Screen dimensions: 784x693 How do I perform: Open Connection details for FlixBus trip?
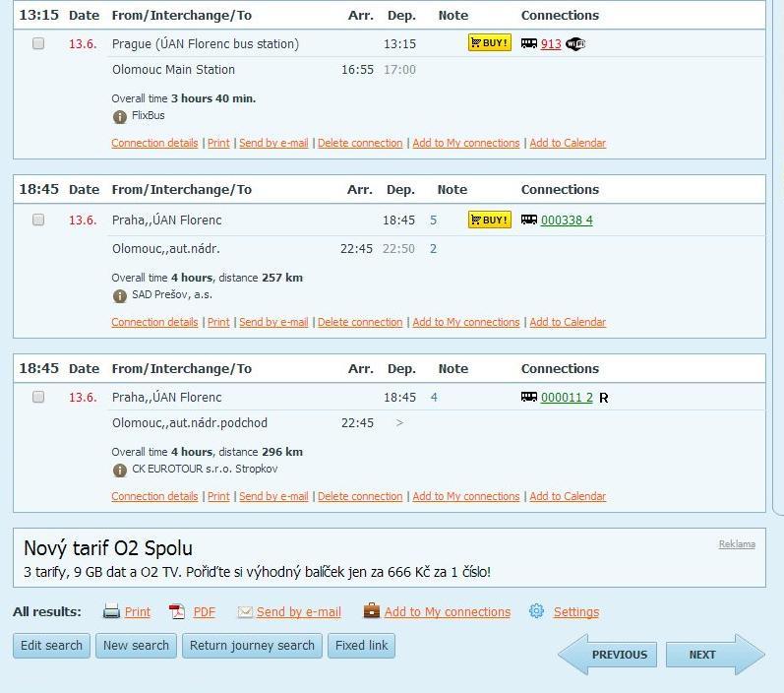click(154, 143)
